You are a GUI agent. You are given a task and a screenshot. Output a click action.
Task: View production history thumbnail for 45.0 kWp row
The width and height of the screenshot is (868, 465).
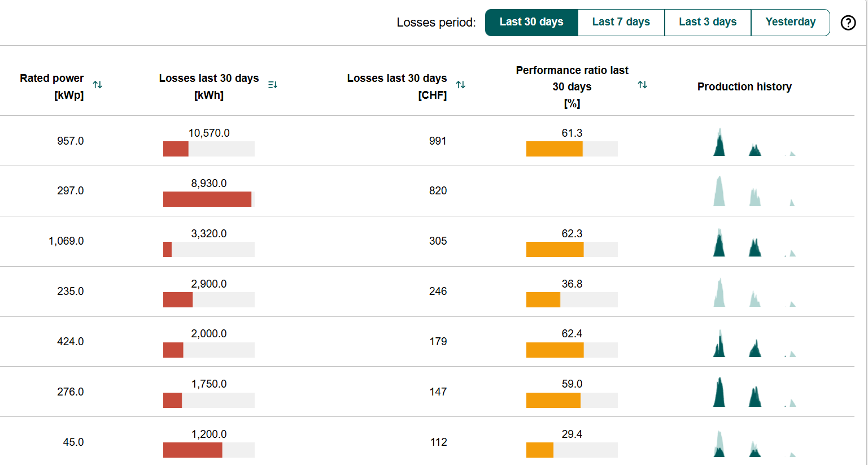tap(754, 444)
